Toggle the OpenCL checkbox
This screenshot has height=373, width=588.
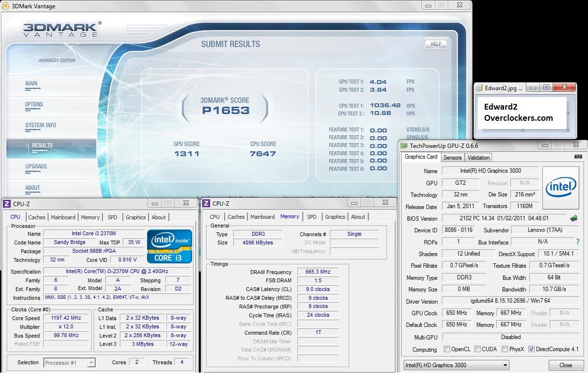click(x=447, y=349)
